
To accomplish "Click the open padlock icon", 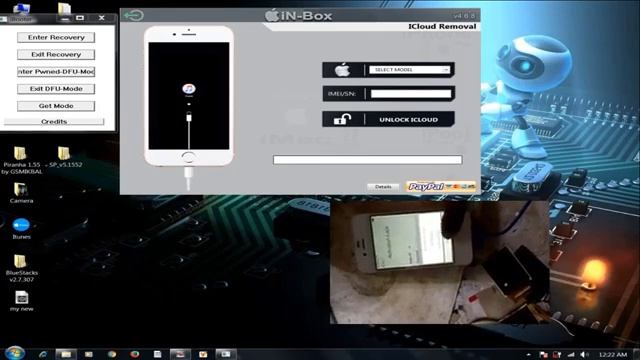I will click(x=342, y=119).
